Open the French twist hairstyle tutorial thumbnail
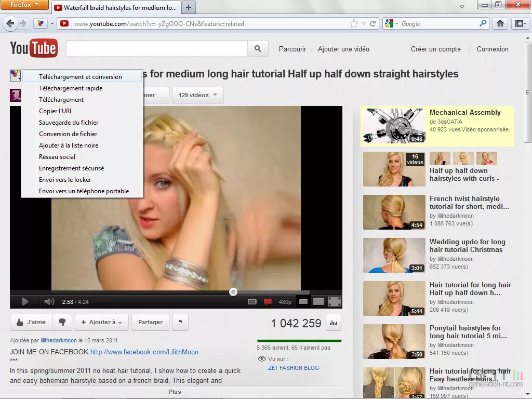The height and width of the screenshot is (399, 532). pyautogui.click(x=394, y=212)
